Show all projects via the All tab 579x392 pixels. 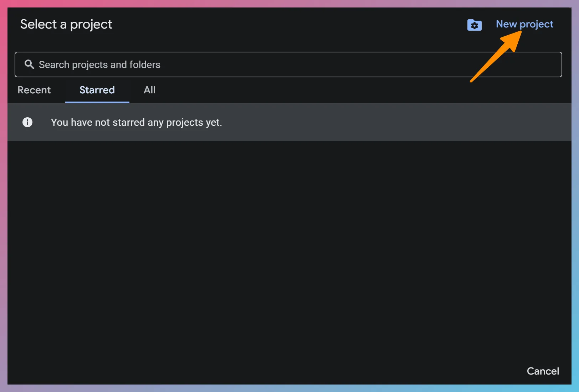[x=149, y=90]
